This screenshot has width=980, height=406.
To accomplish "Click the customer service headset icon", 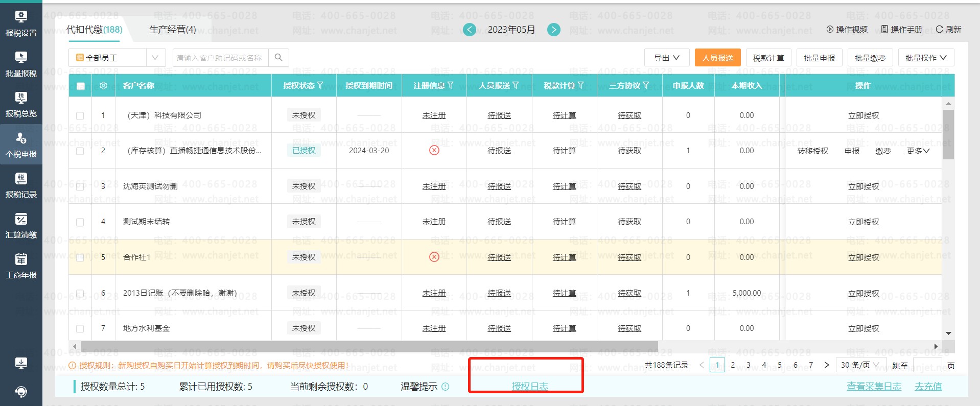I will (21, 392).
